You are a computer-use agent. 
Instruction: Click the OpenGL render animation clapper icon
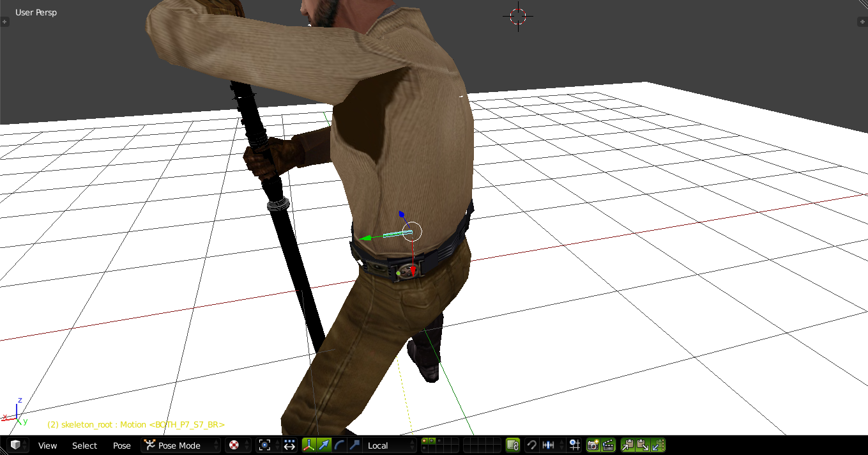608,445
